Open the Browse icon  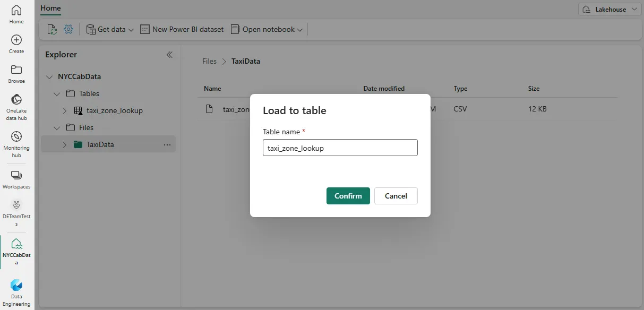coord(16,73)
